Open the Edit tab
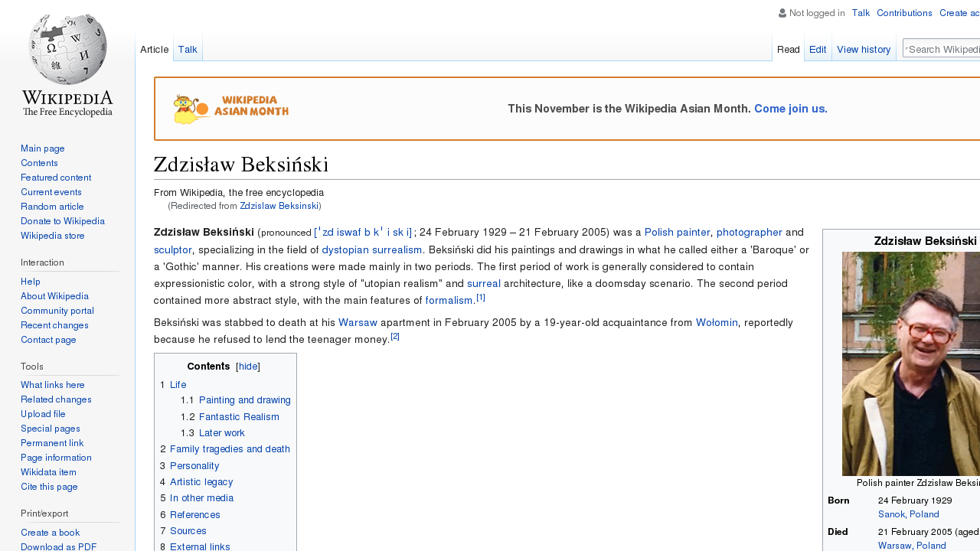980x551 pixels. point(818,50)
